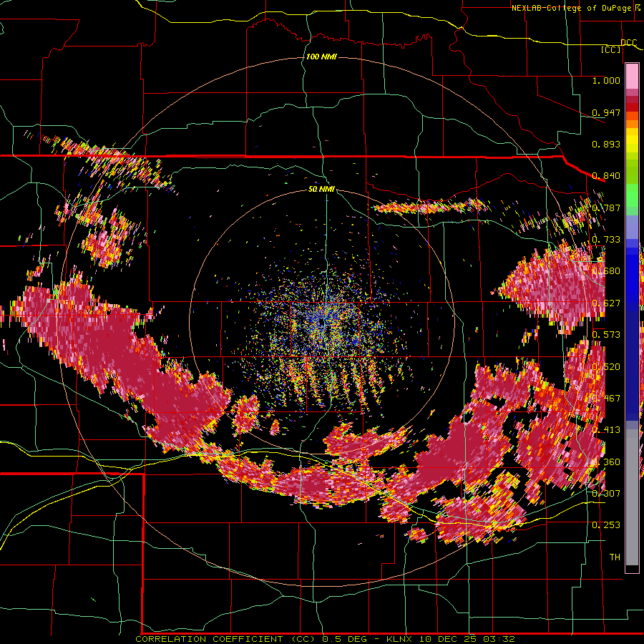Click the 0.733 legend value
644x644 pixels.
pyautogui.click(x=606, y=240)
